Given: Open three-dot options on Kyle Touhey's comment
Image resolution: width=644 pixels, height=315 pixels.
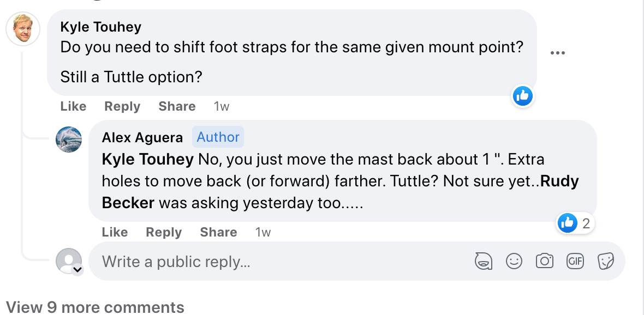Looking at the screenshot, I should point(557,53).
